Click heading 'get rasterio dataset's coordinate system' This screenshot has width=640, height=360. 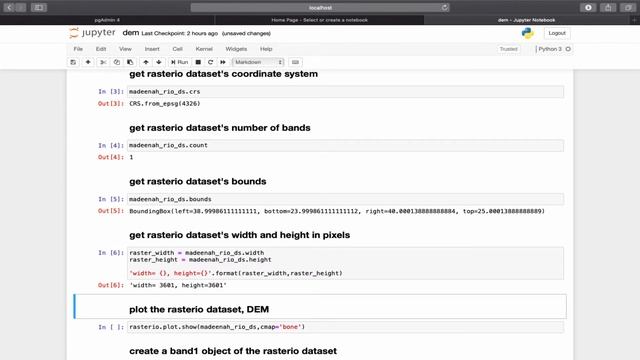[223, 74]
